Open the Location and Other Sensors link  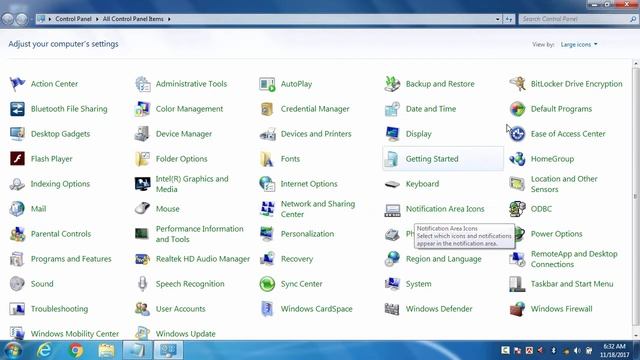[564, 184]
